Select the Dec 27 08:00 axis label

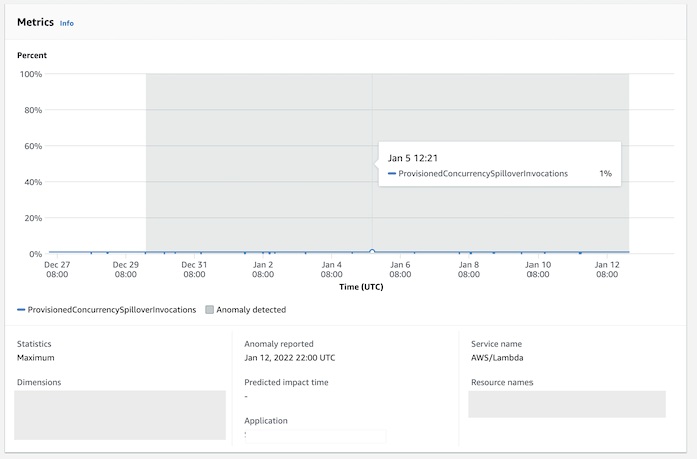(57, 269)
